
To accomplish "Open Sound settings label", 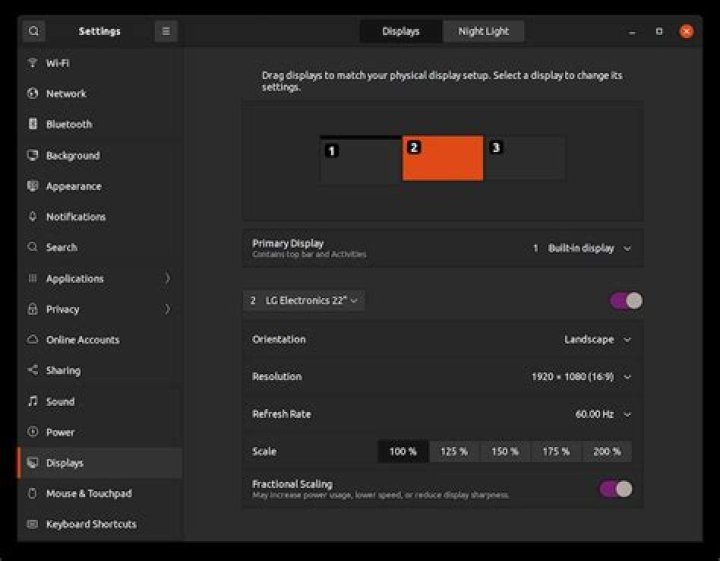I will pyautogui.click(x=60, y=402).
